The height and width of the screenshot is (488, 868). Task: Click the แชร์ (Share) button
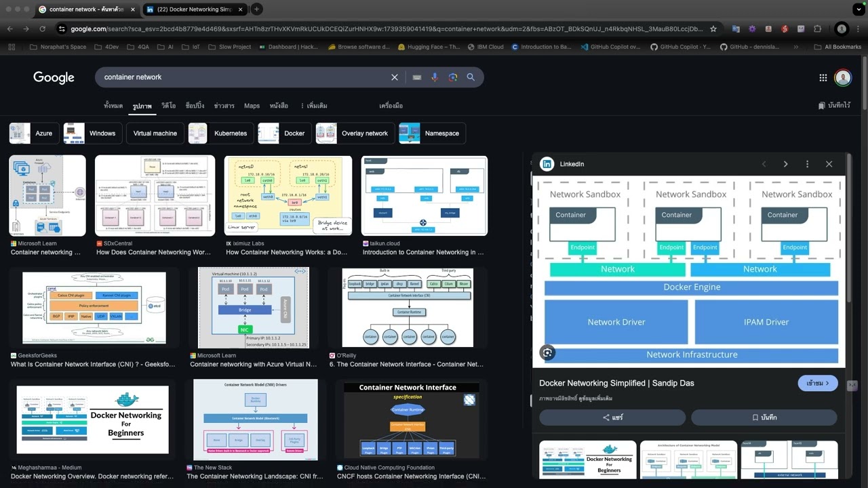pos(612,418)
